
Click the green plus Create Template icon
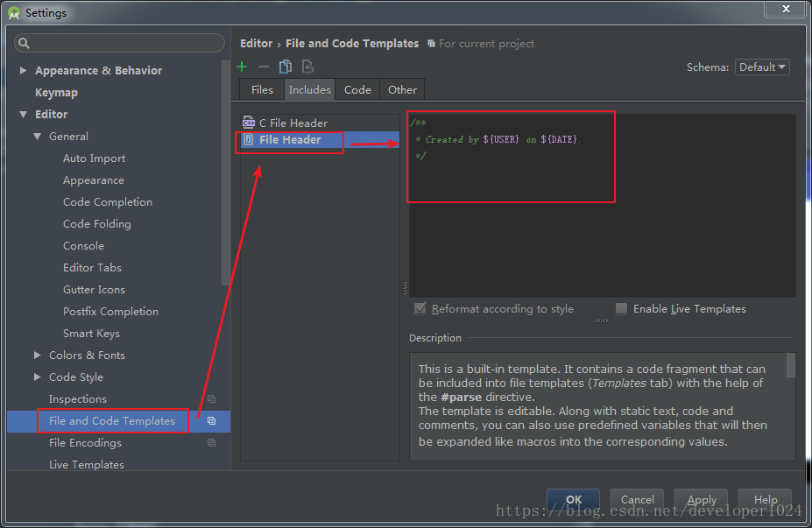(242, 67)
